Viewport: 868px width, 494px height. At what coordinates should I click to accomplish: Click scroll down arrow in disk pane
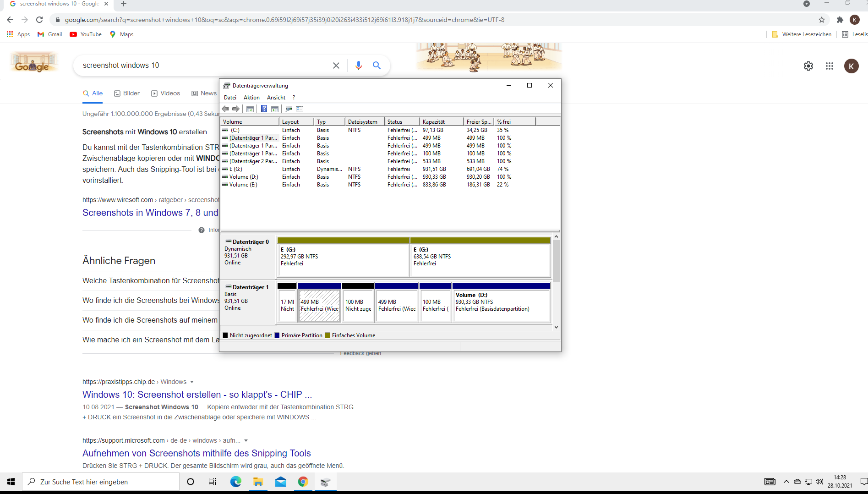tap(556, 327)
